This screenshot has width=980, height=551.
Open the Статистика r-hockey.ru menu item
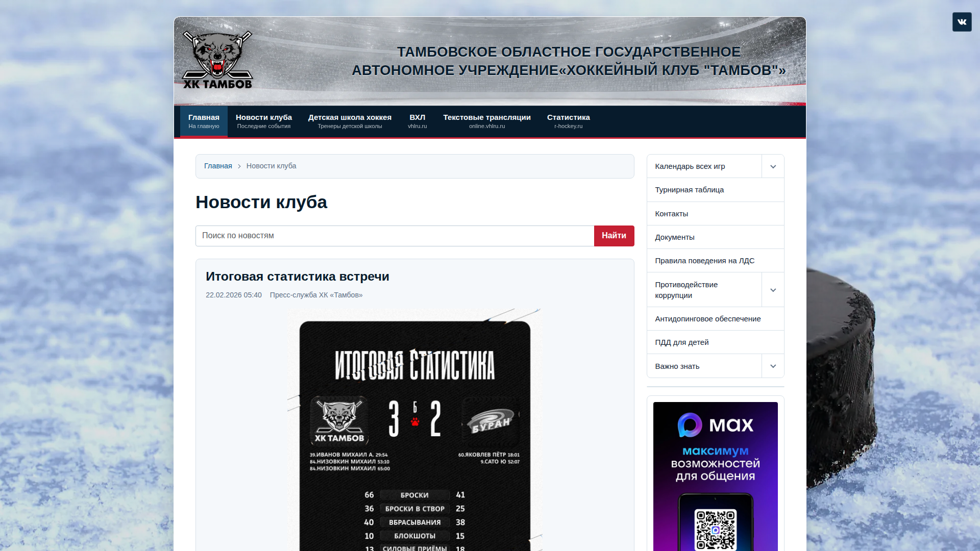tap(568, 121)
